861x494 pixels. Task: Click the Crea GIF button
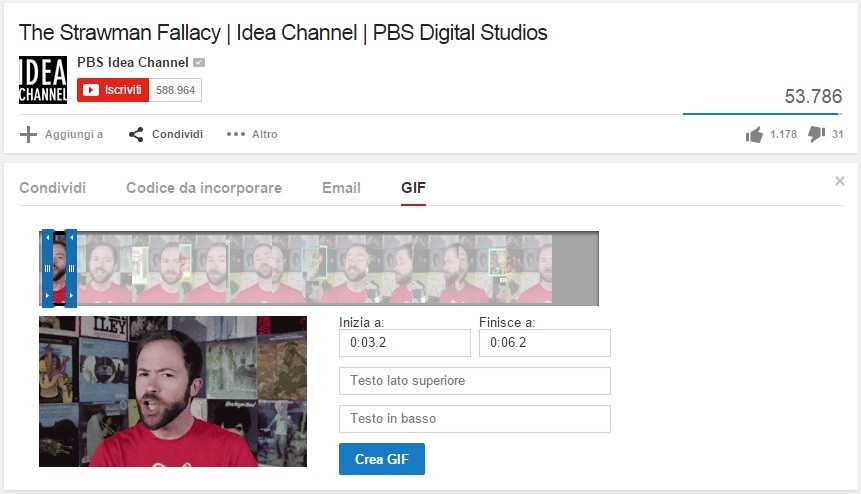point(382,459)
